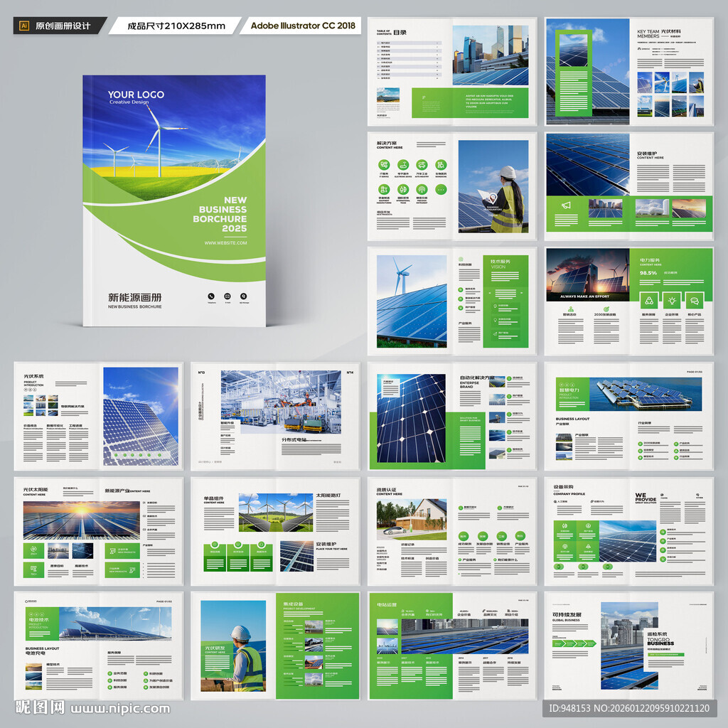
Task: Click the megaphone icon on the green strip
Action: point(566,205)
